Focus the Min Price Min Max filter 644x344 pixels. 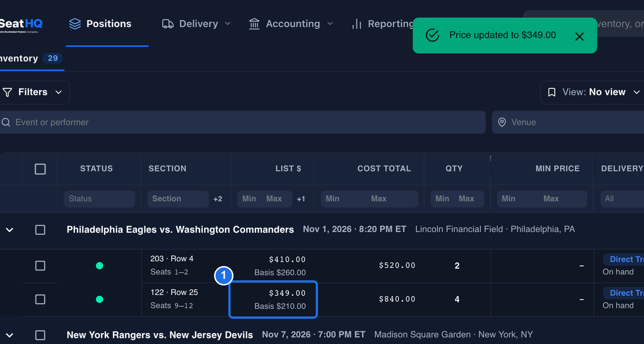(x=542, y=199)
